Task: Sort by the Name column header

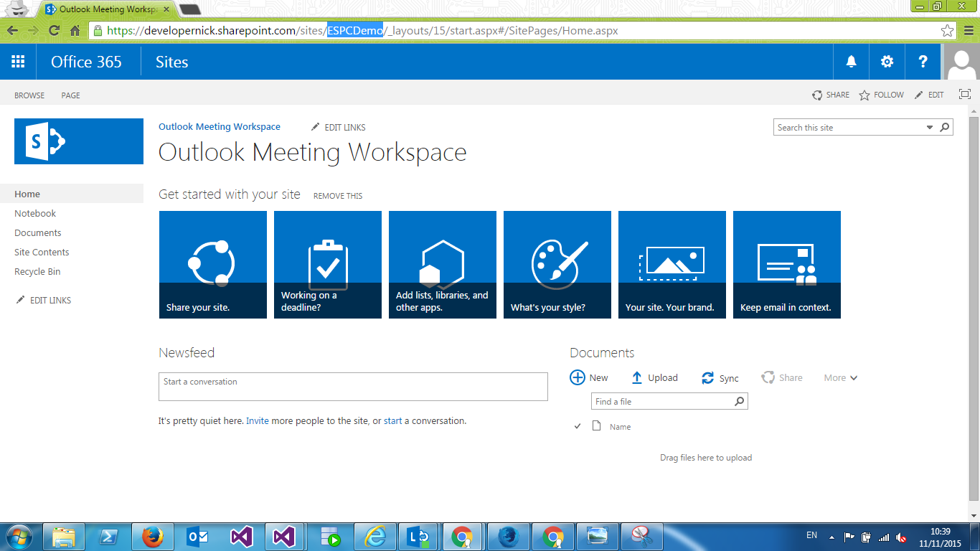Action: [x=621, y=427]
